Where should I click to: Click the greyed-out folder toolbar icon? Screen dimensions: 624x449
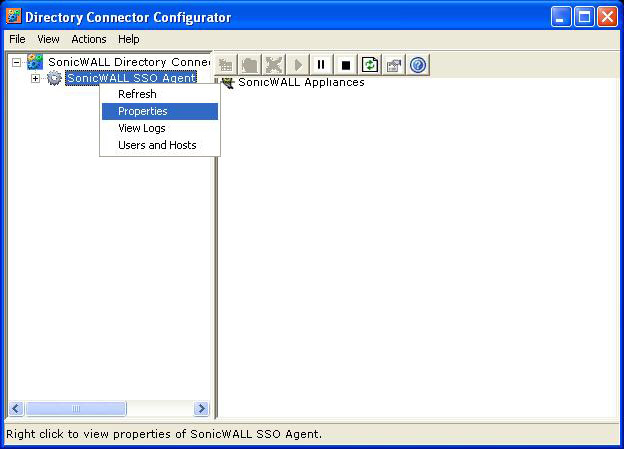click(250, 64)
